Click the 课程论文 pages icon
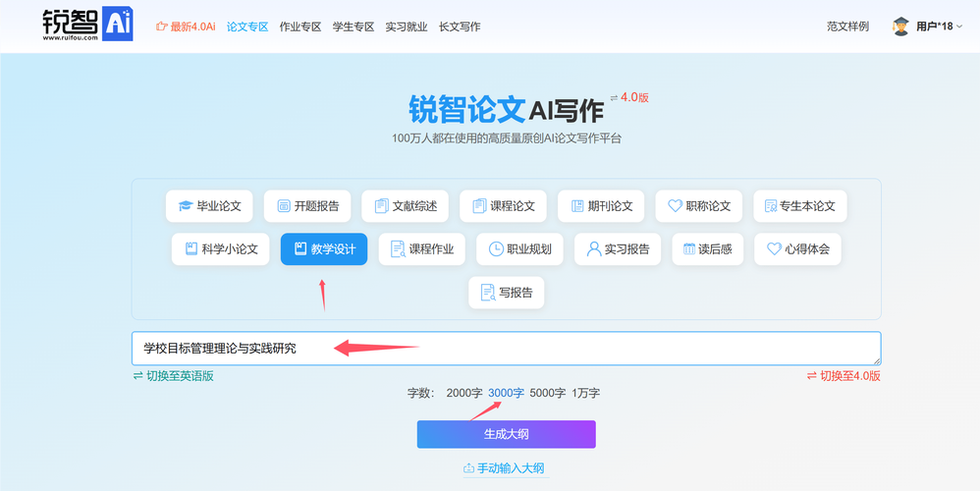The width and height of the screenshot is (980, 491). 479,206
